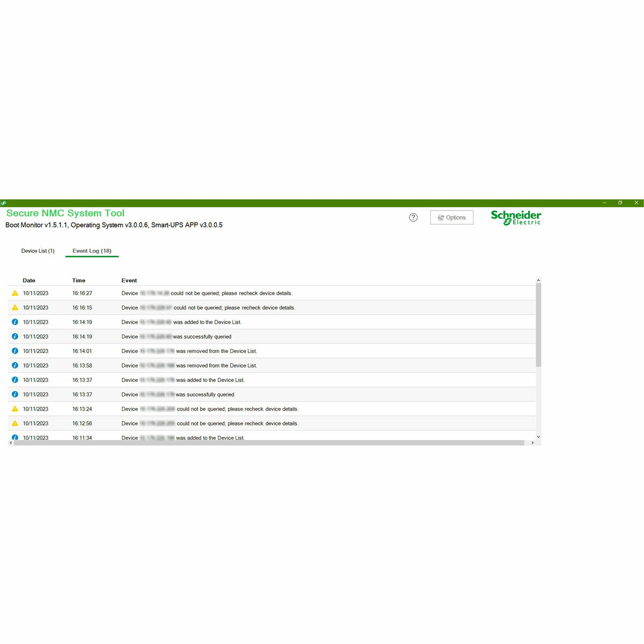Click the time cell 16:16:15
This screenshot has width=644, height=644.
pos(82,308)
